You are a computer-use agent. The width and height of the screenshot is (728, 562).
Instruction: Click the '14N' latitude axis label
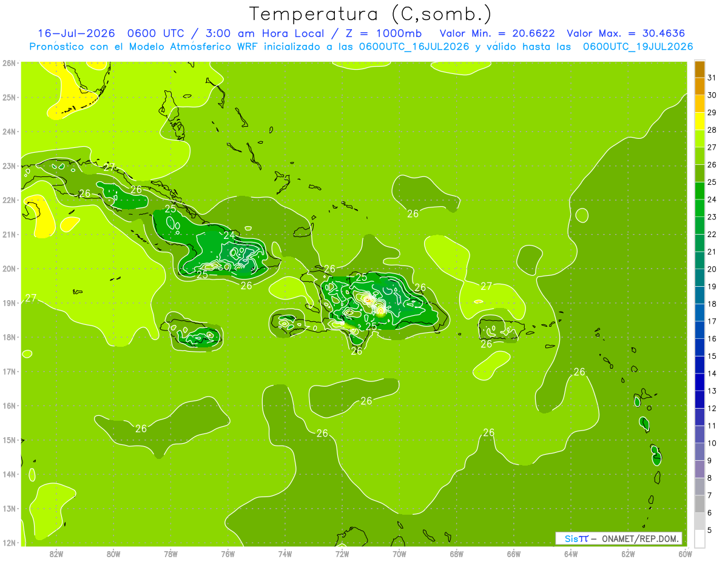pos(9,474)
